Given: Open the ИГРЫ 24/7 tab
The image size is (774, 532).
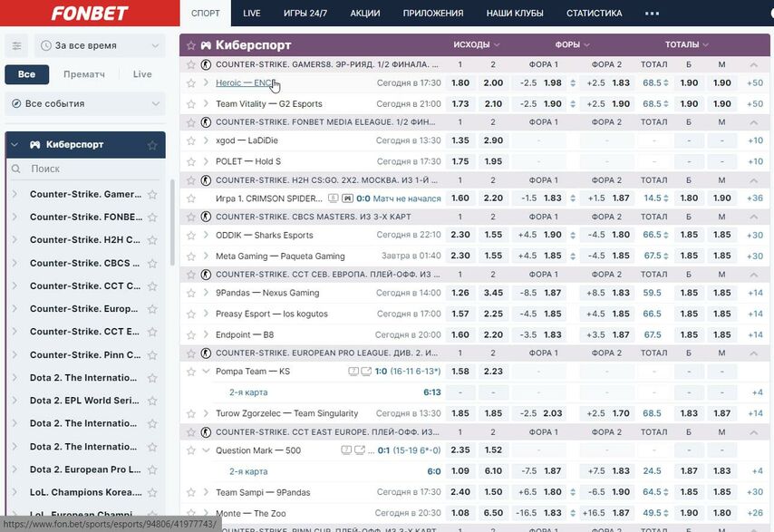Looking at the screenshot, I should (x=305, y=14).
